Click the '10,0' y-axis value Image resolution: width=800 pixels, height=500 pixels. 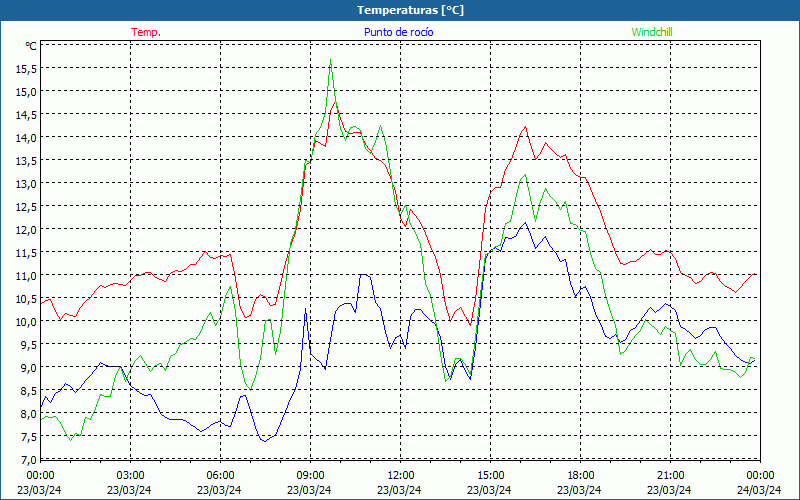pos(27,321)
